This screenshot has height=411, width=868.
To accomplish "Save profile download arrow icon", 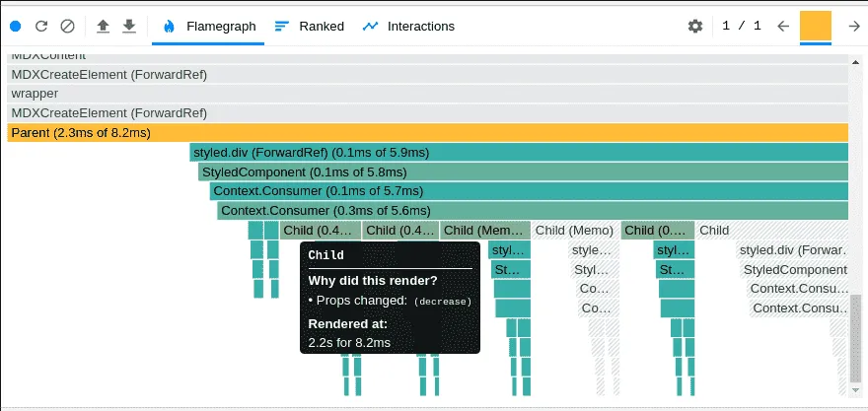I will pos(129,26).
